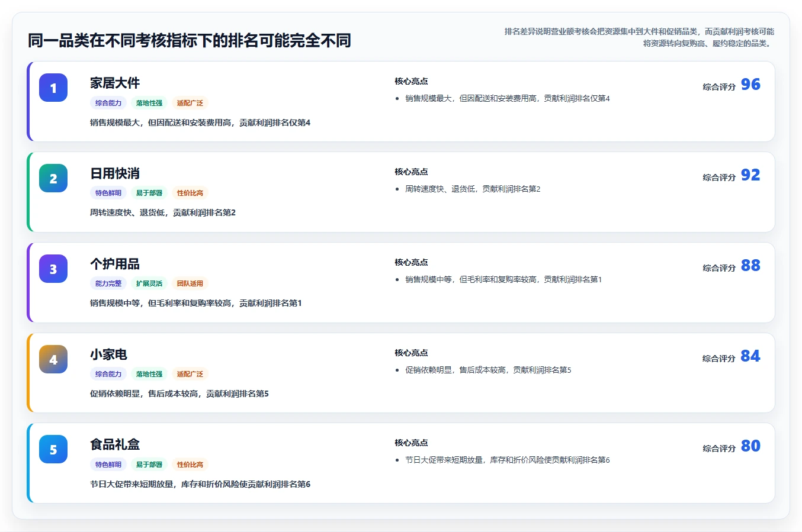Select the 家居大件 card title
The height and width of the screenshot is (532, 802).
pyautogui.click(x=115, y=83)
